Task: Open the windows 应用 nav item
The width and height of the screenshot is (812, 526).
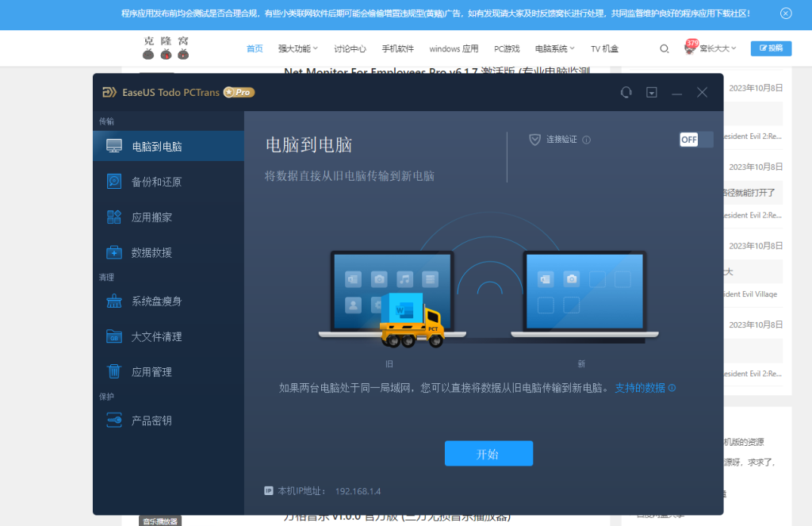Action: coord(454,48)
